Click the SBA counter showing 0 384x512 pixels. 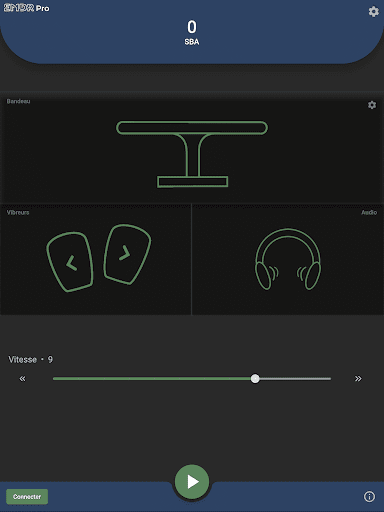point(192,32)
